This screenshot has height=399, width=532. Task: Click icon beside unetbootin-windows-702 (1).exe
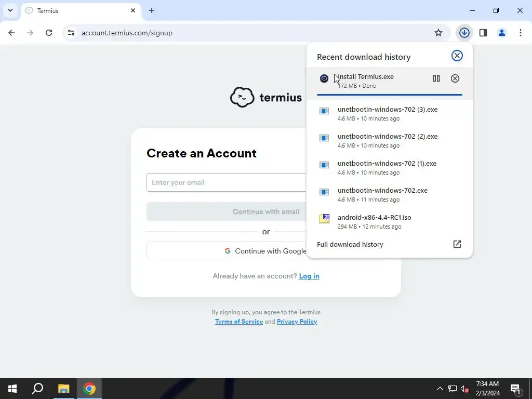click(324, 165)
